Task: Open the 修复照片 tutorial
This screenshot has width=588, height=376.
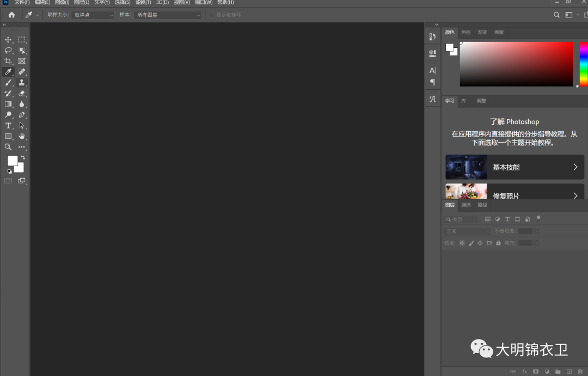Action: (514, 192)
